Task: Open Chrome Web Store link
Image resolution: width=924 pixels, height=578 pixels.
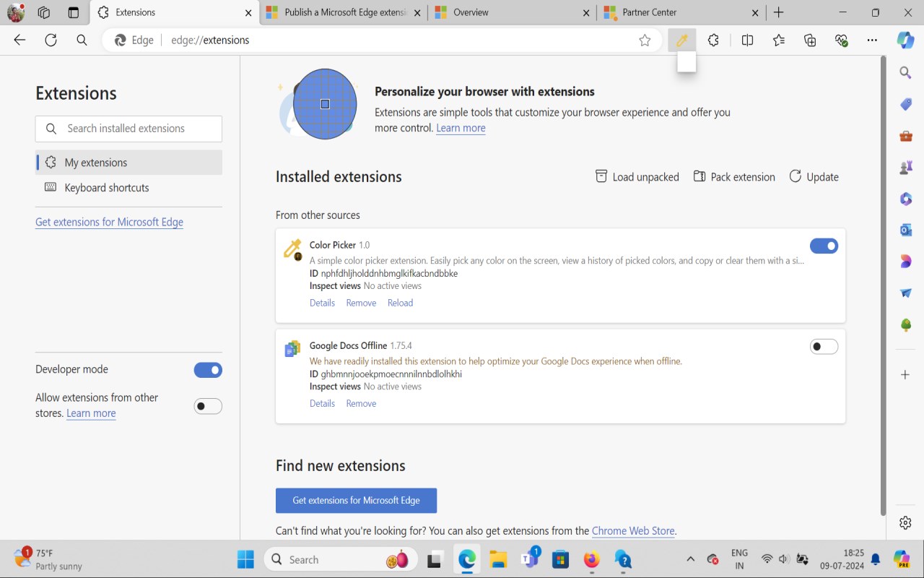Action: (633, 531)
